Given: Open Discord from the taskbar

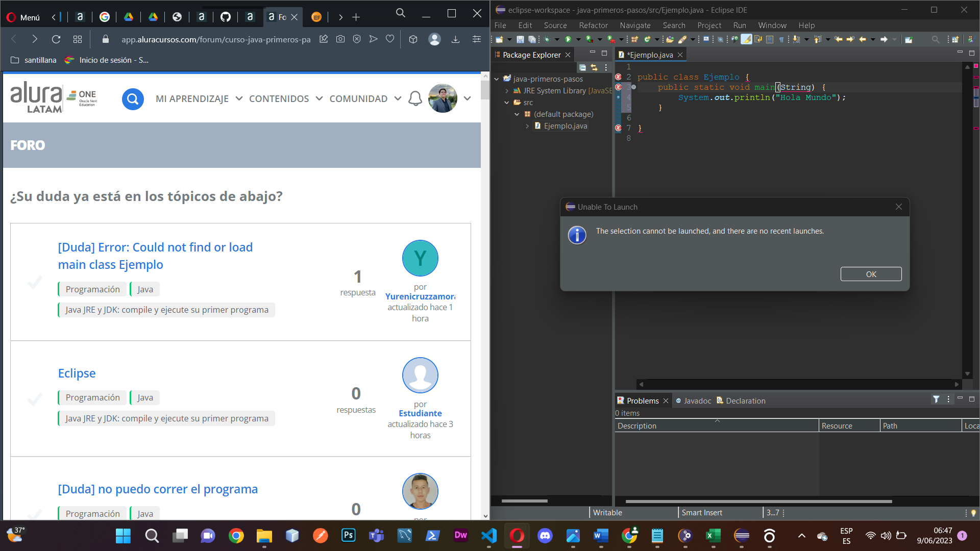Looking at the screenshot, I should 545,535.
